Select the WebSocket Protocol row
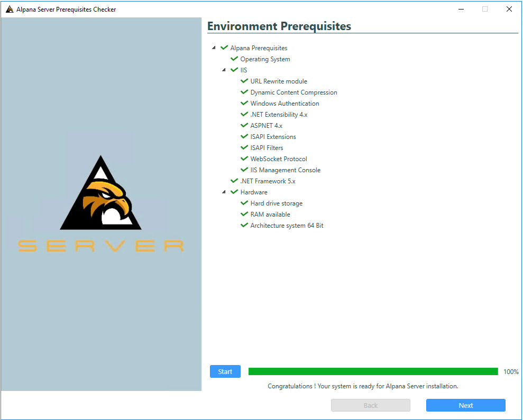The width and height of the screenshot is (523, 420). click(x=274, y=159)
